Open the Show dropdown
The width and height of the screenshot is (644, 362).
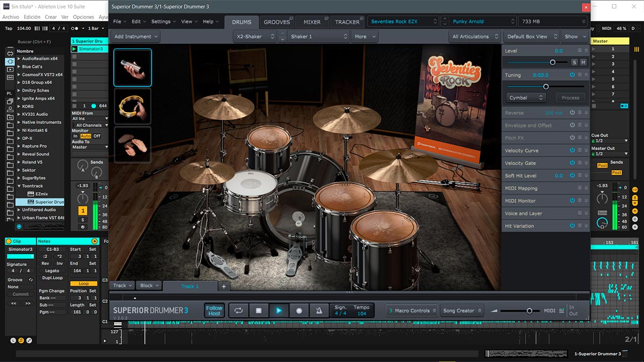tap(575, 36)
